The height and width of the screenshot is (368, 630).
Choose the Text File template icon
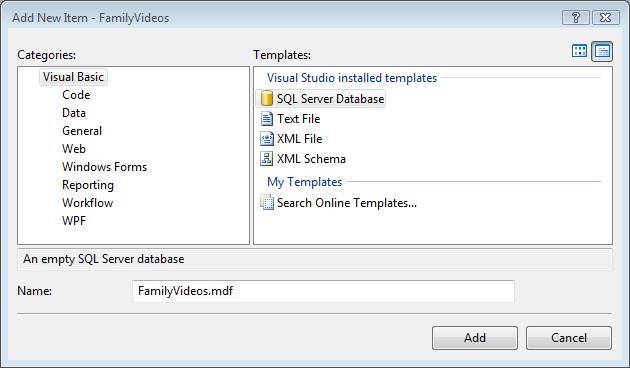pyautogui.click(x=266, y=119)
